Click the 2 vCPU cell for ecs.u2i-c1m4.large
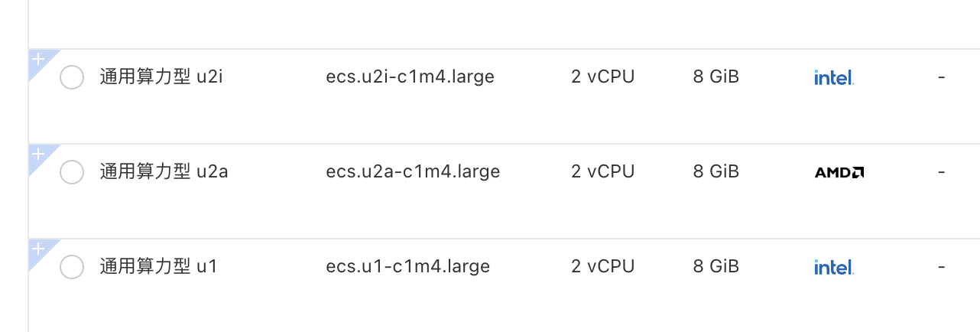Image resolution: width=980 pixels, height=332 pixels. click(602, 77)
